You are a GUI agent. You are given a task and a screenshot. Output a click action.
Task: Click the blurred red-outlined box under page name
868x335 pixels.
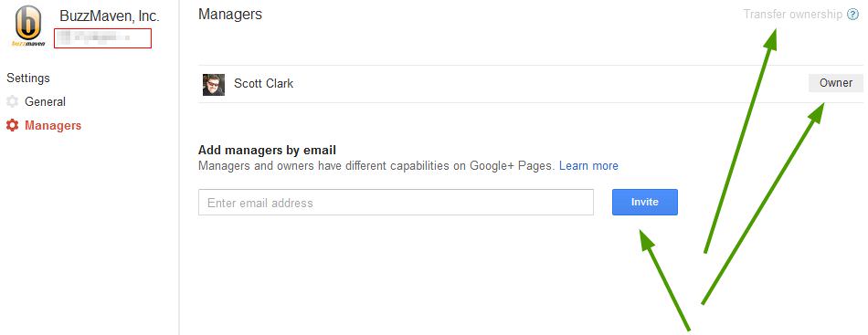[102, 38]
